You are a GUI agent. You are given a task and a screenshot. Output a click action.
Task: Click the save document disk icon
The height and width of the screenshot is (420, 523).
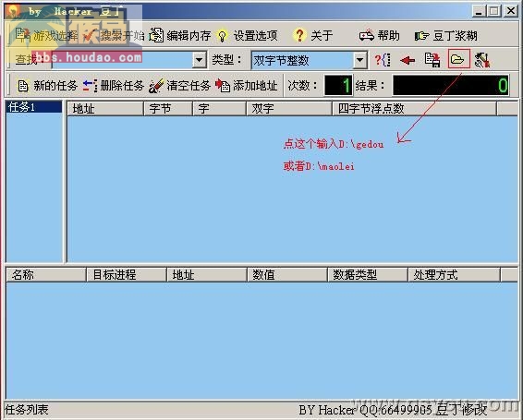point(432,60)
